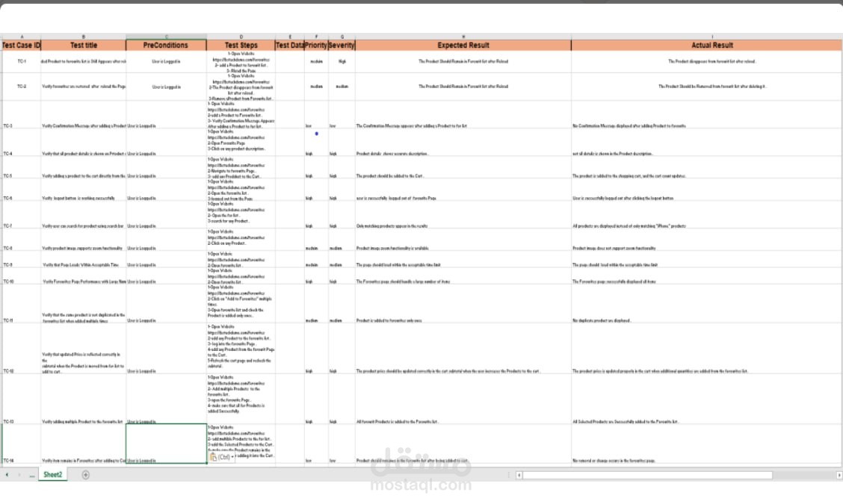Click the TC-2 actual result cell
This screenshot has width=843, height=504.
tap(711, 87)
